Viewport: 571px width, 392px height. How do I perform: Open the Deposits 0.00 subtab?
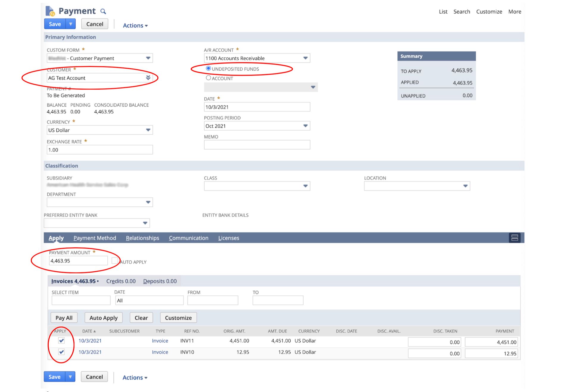(160, 281)
